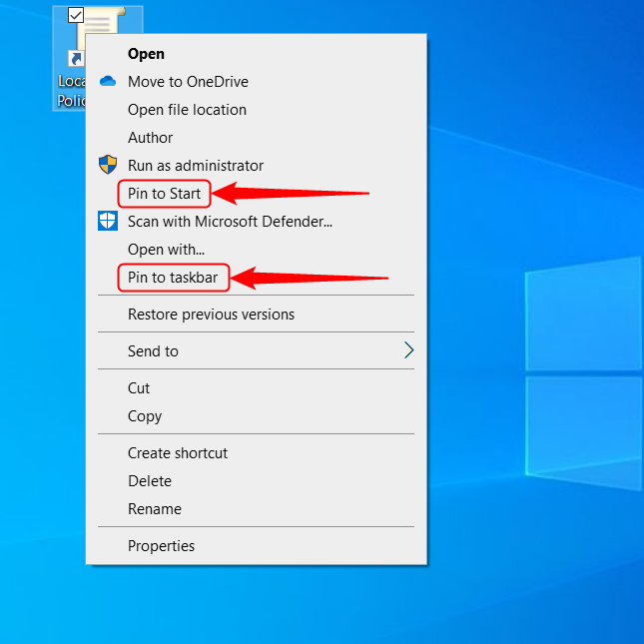Viewport: 644px width, 644px height.
Task: Choose Open with… entry
Action: 256,250
